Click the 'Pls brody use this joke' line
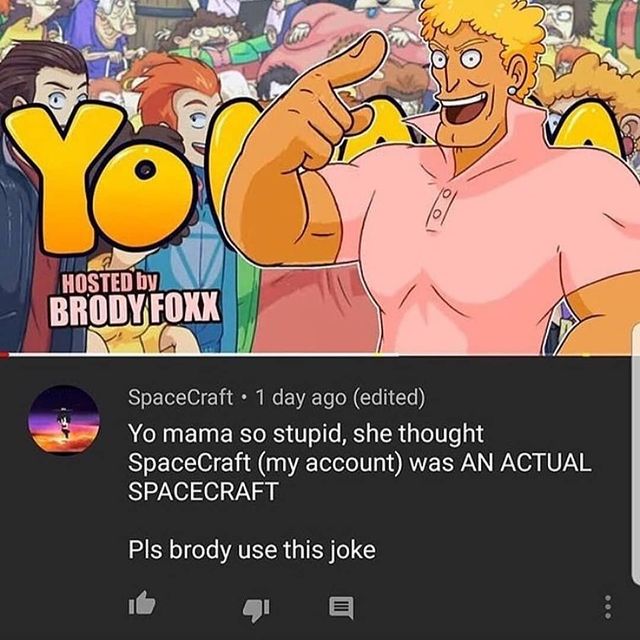Screen dimensions: 640x640 point(252,549)
